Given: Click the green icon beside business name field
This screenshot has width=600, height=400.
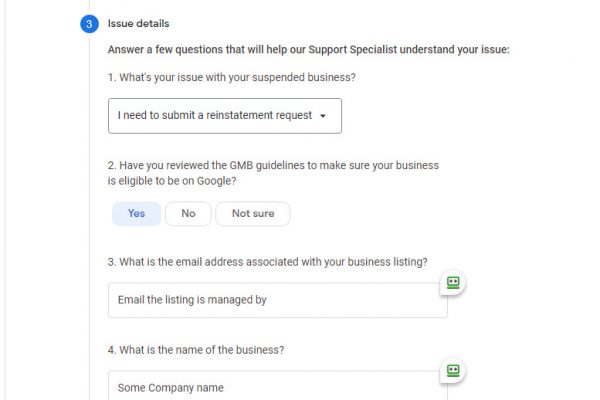Looking at the screenshot, I should [x=452, y=371].
